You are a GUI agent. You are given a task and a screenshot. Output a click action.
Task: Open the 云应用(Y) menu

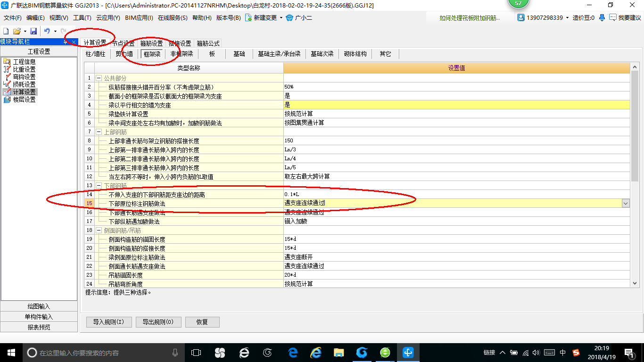click(108, 18)
